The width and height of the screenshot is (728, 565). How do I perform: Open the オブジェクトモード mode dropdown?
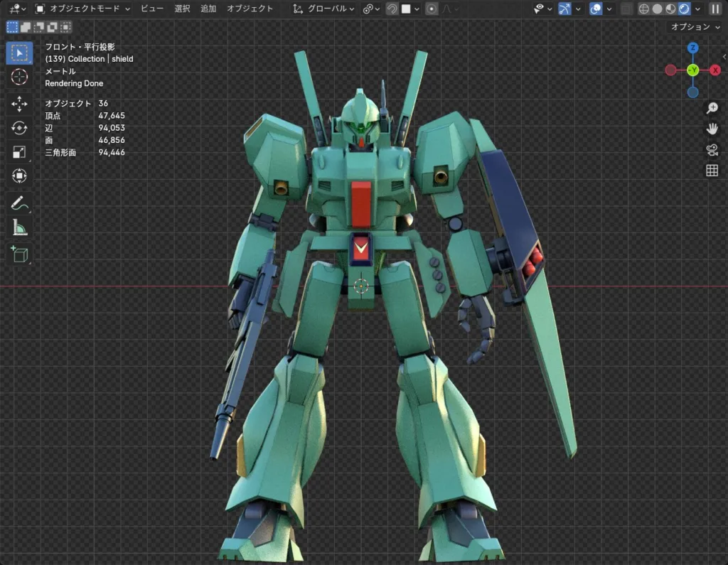coord(83,9)
